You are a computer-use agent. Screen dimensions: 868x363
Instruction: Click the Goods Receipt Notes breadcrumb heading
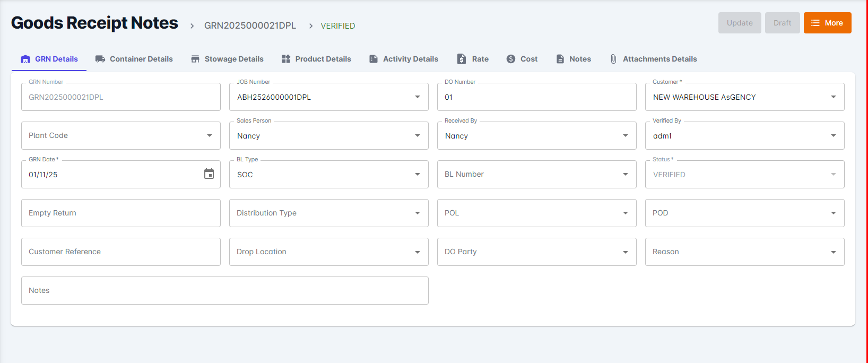pos(94,23)
